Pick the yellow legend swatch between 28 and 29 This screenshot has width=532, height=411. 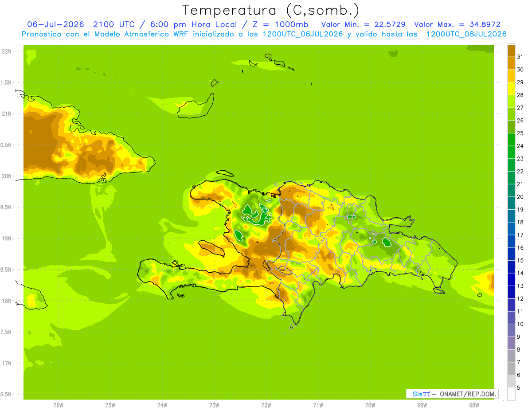click(511, 89)
